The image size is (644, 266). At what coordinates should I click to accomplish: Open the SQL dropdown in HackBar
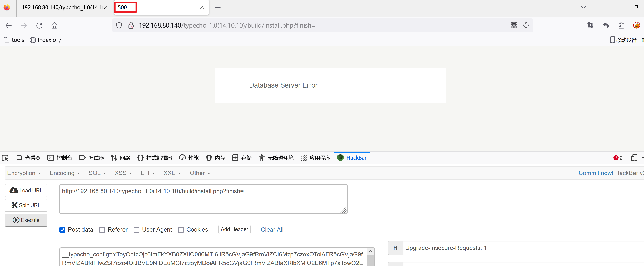pyautogui.click(x=97, y=173)
